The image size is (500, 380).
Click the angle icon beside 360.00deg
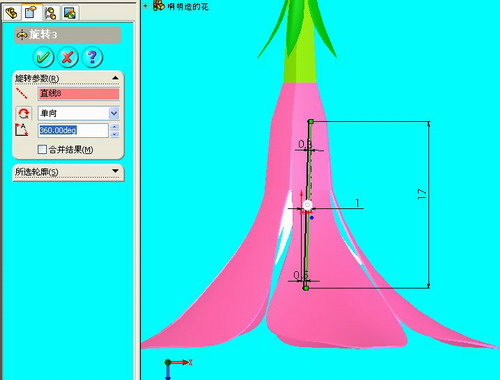(x=22, y=130)
